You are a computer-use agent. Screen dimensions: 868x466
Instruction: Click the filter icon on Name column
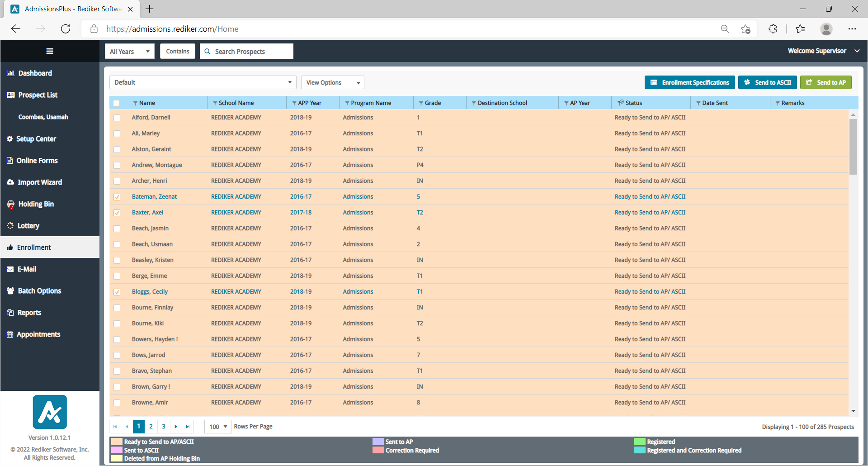[135, 103]
